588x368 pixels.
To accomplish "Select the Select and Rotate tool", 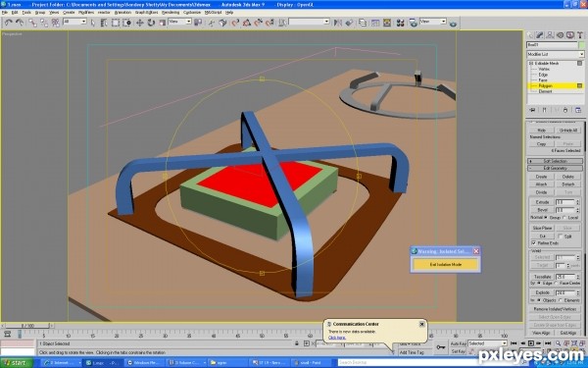I will 151,23.
